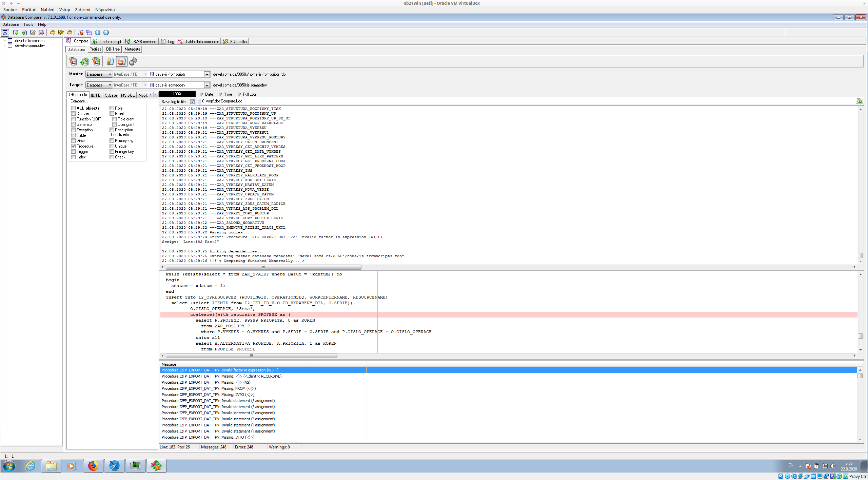Click the red stop document compare icon

click(x=121, y=61)
